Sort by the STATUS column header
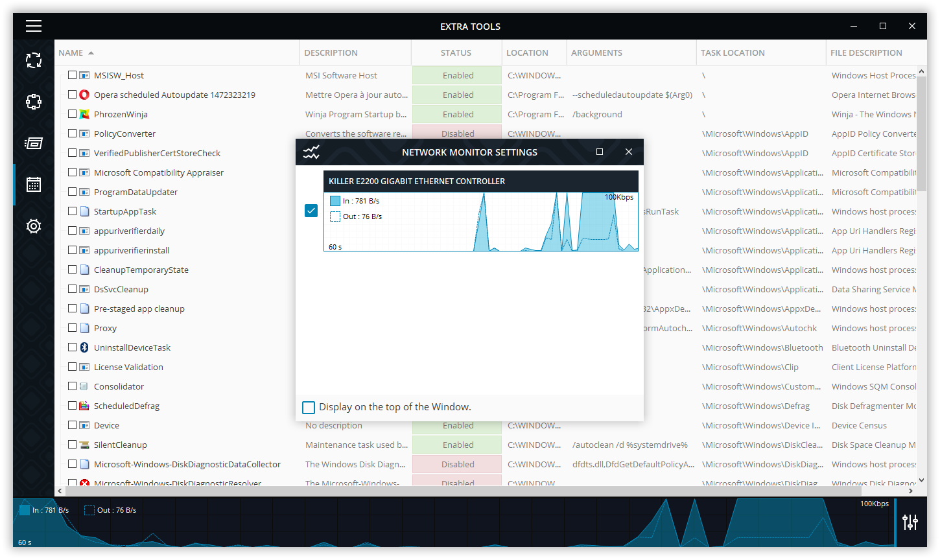940x560 pixels. pyautogui.click(x=456, y=52)
